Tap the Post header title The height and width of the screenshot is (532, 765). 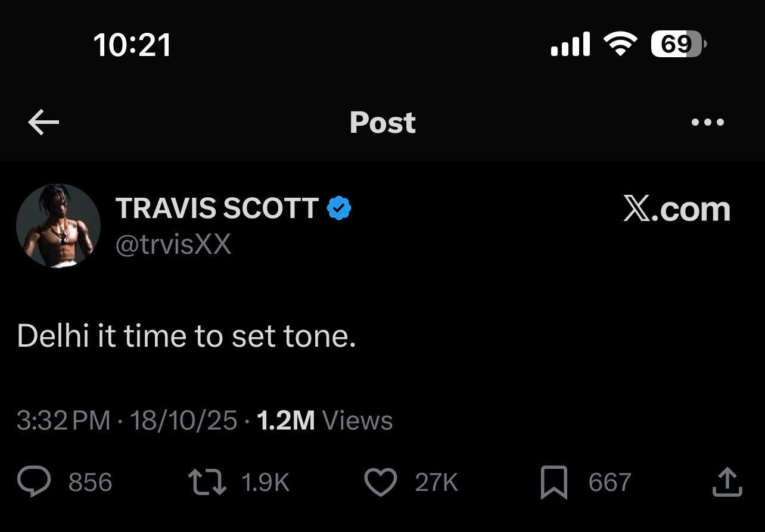pyautogui.click(x=382, y=123)
